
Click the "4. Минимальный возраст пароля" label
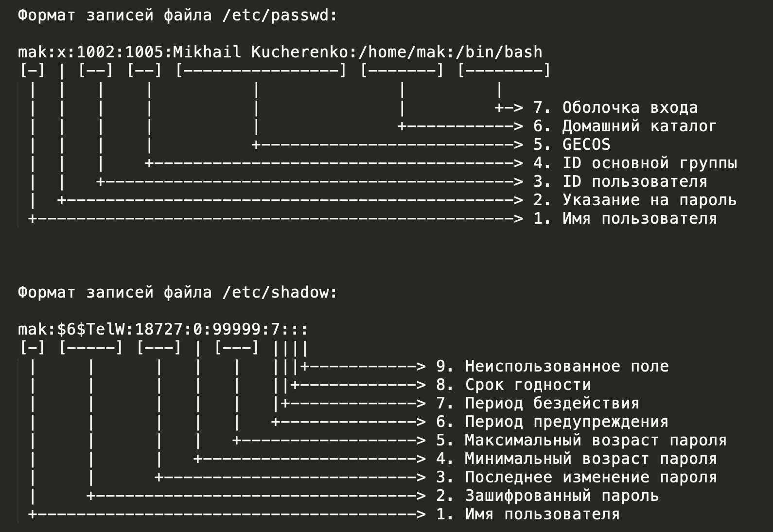coord(577,459)
